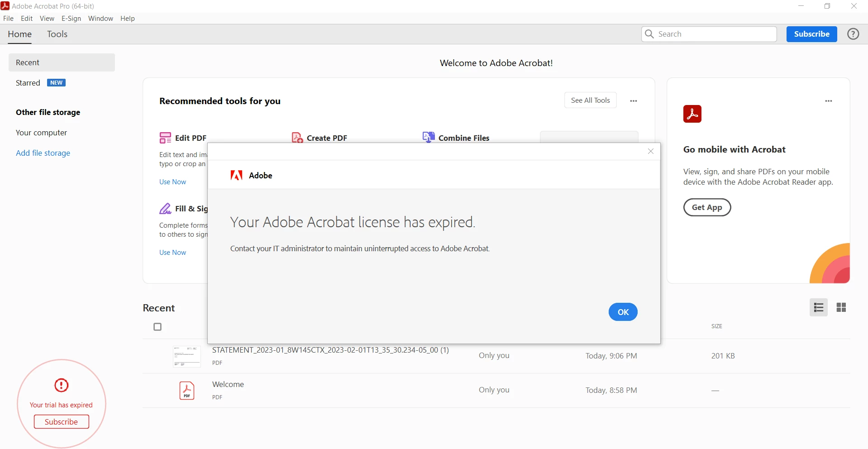
Task: Open the Window menu
Action: [100, 19]
